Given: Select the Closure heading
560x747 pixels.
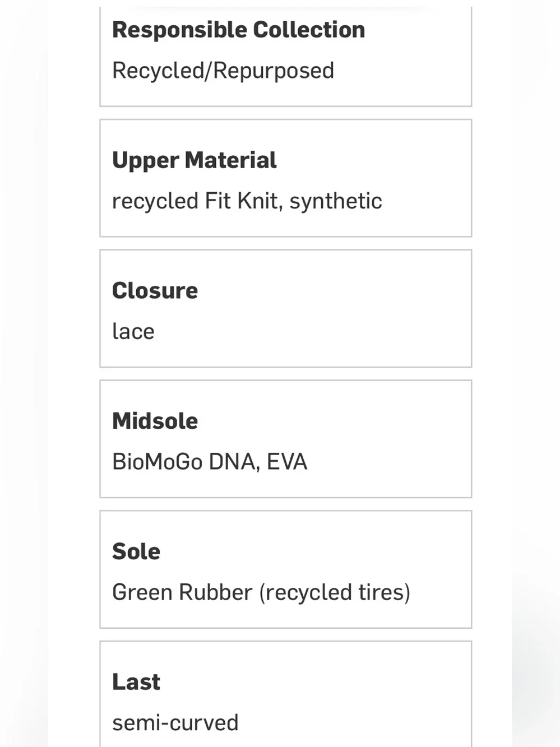Looking at the screenshot, I should point(155,290).
